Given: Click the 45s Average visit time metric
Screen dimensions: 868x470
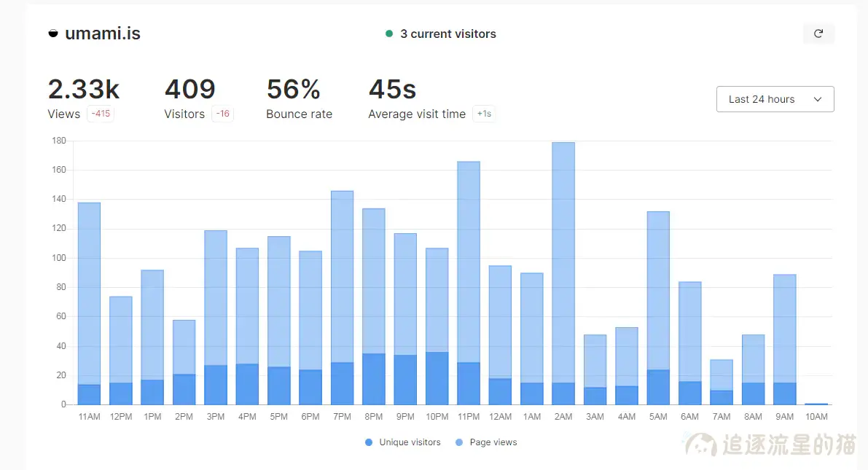Looking at the screenshot, I should [x=392, y=90].
